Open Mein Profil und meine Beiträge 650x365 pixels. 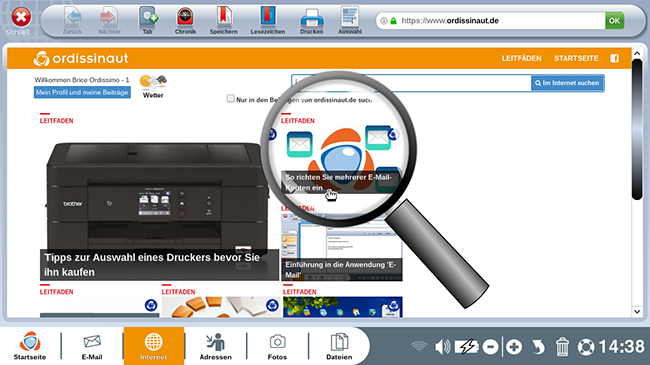(x=82, y=92)
